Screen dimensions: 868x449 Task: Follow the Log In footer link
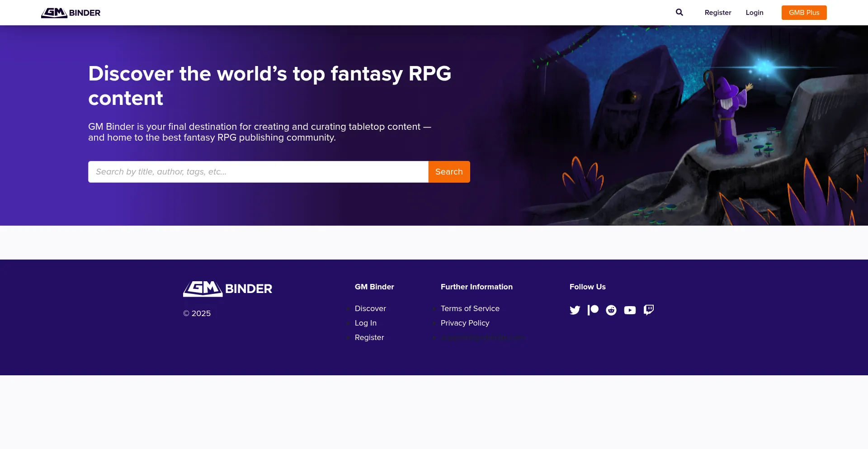tap(365, 323)
